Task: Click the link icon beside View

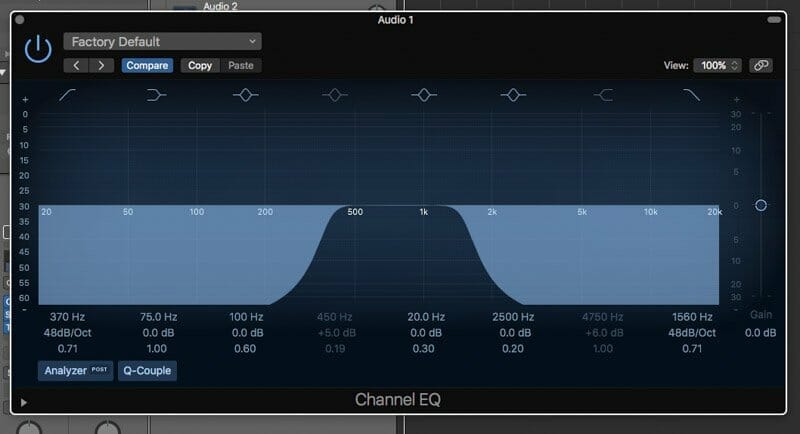Action: coord(761,65)
